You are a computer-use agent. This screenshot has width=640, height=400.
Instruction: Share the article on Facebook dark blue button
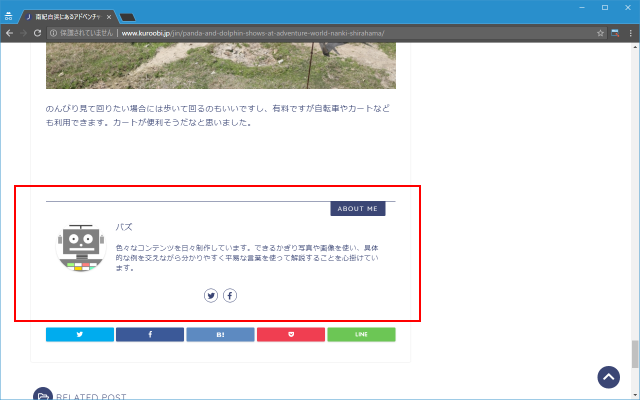[150, 334]
